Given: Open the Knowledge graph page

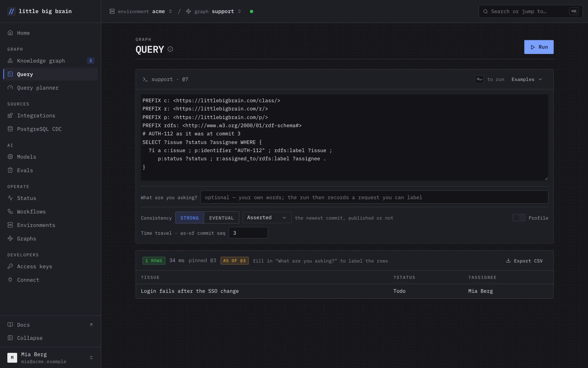Looking at the screenshot, I should 50,61.
